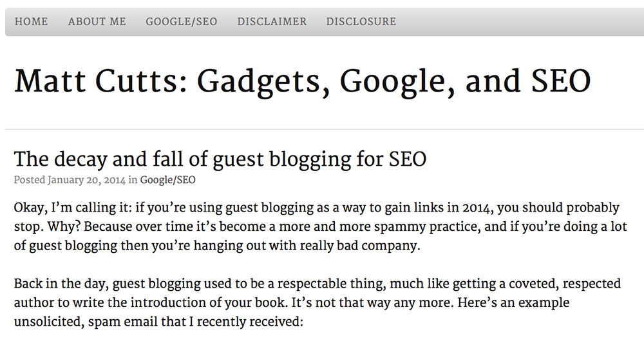The height and width of the screenshot is (345, 644).
Task: Open the HOME navigation item
Action: point(31,21)
